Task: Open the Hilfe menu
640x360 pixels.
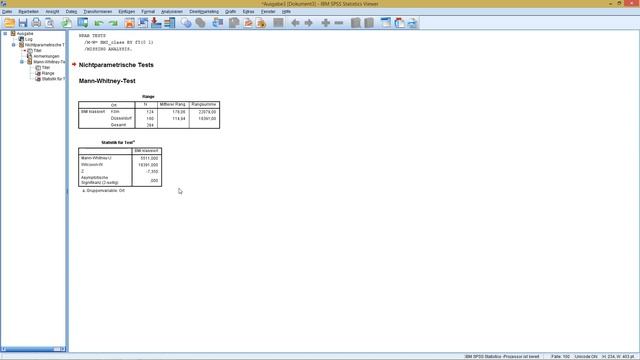Action: click(286, 11)
